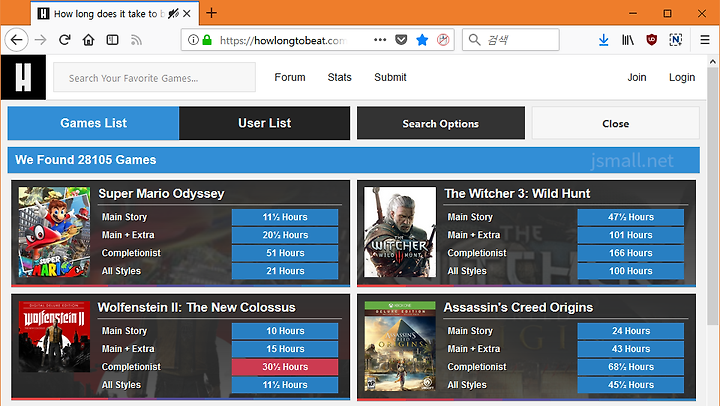This screenshot has width=720, height=406.
Task: Open the page actions three-dots menu
Action: click(380, 39)
